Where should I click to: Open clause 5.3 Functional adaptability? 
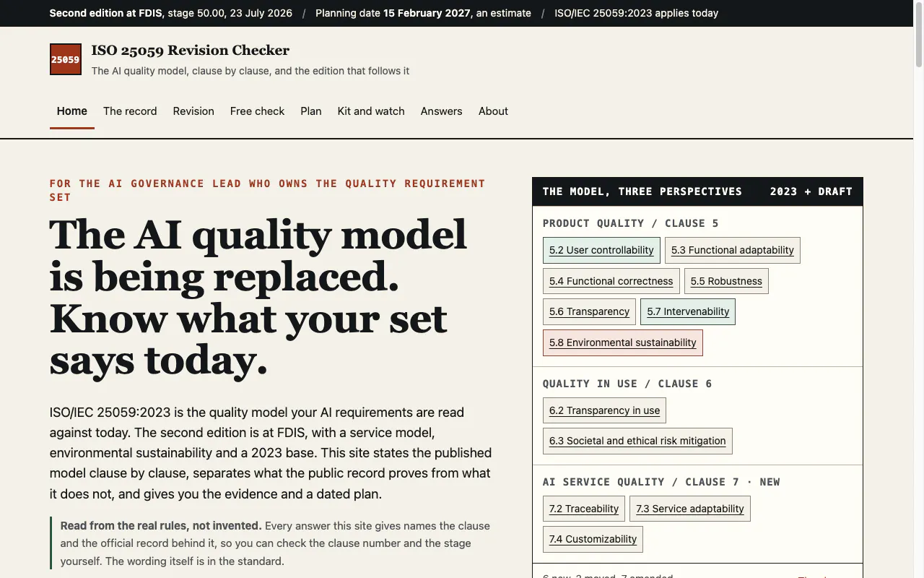[732, 250]
